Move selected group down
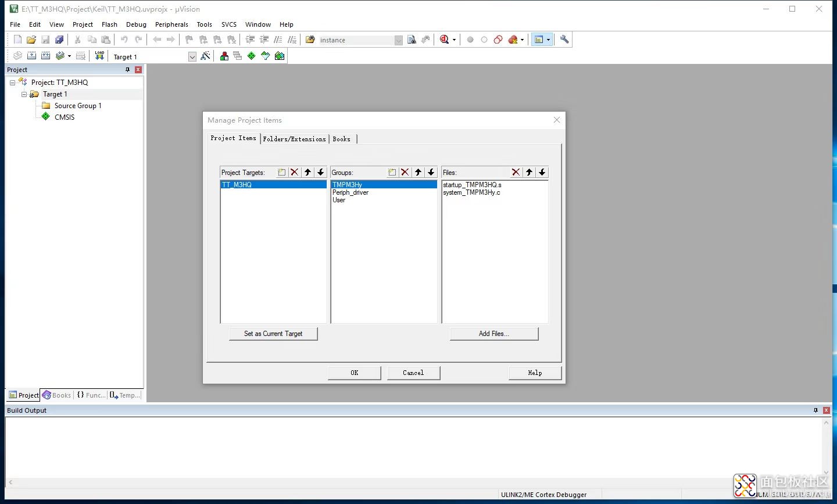 pyautogui.click(x=431, y=172)
